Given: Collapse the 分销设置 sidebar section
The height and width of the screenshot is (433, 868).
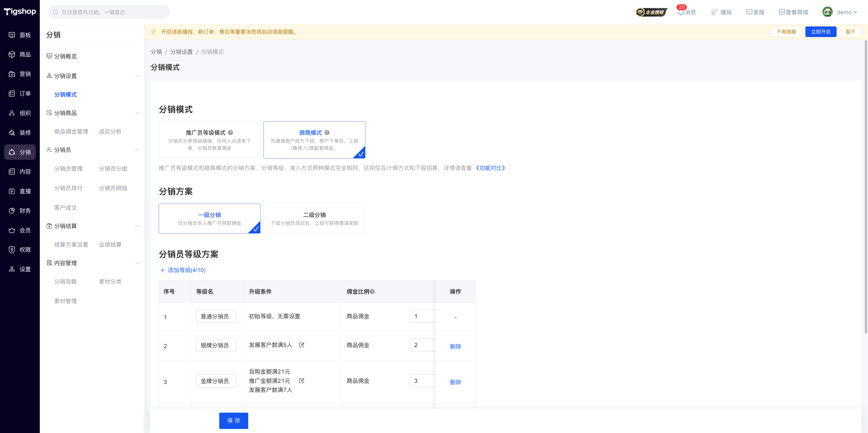Looking at the screenshot, I should pyautogui.click(x=137, y=76).
